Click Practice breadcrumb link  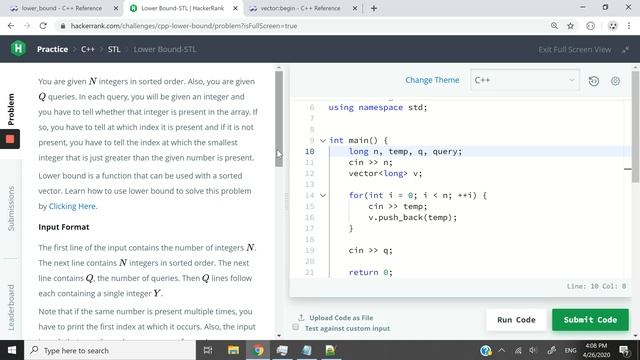(x=53, y=49)
